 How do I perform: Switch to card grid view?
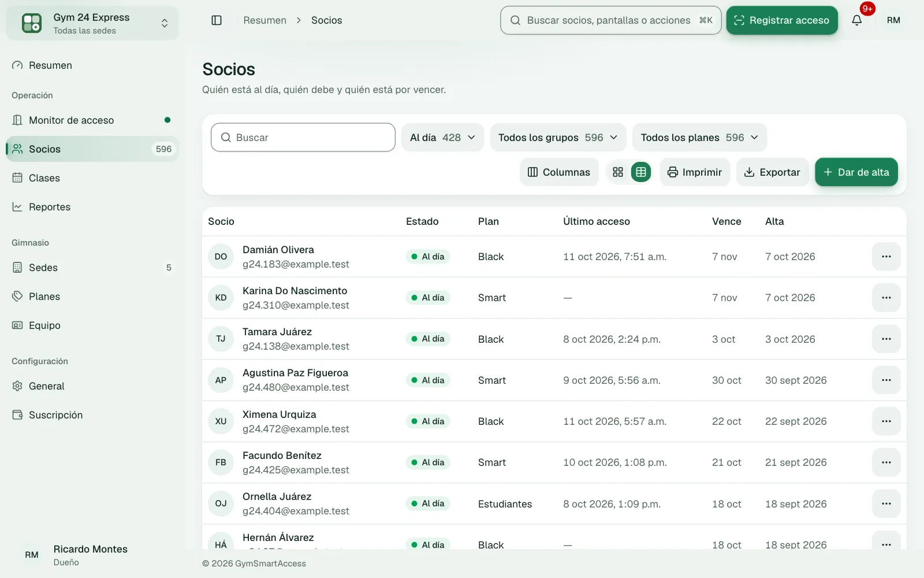click(x=618, y=172)
